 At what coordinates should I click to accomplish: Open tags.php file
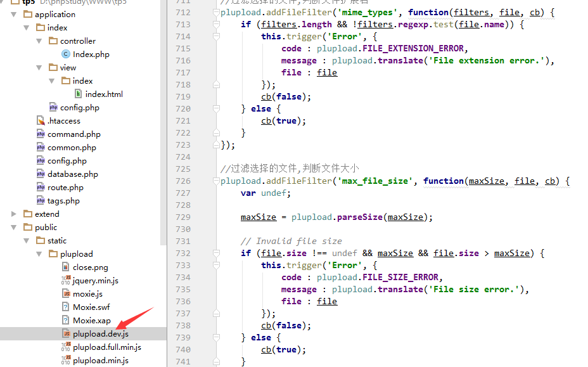63,201
